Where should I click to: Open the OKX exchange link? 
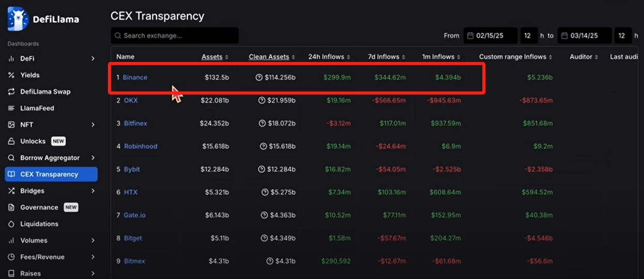click(131, 100)
